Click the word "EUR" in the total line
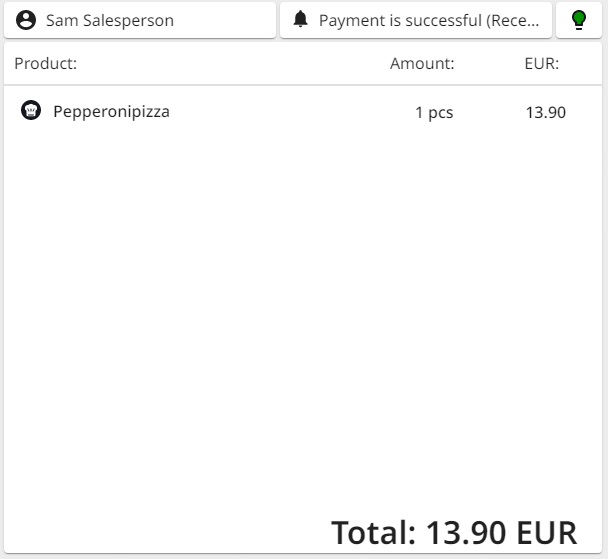608x559 pixels. coord(546,532)
